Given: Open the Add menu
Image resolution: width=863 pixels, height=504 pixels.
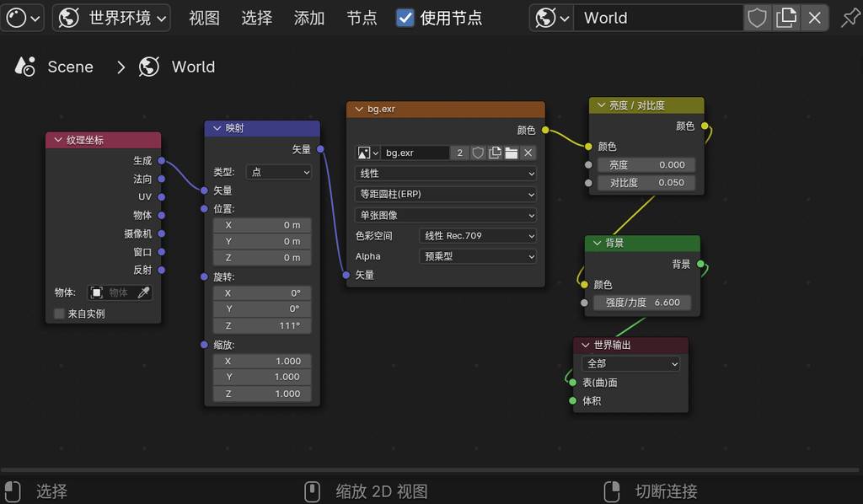Looking at the screenshot, I should pos(309,18).
